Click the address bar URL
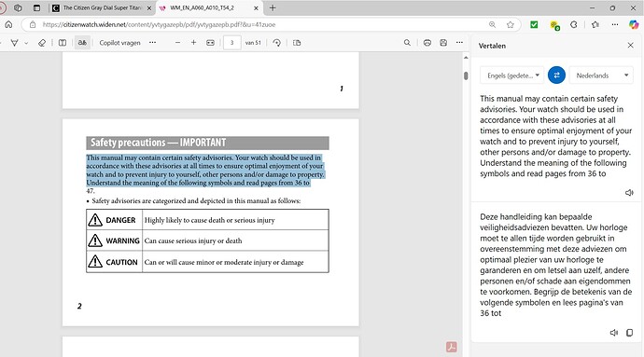The width and height of the screenshot is (644, 357). click(x=159, y=24)
